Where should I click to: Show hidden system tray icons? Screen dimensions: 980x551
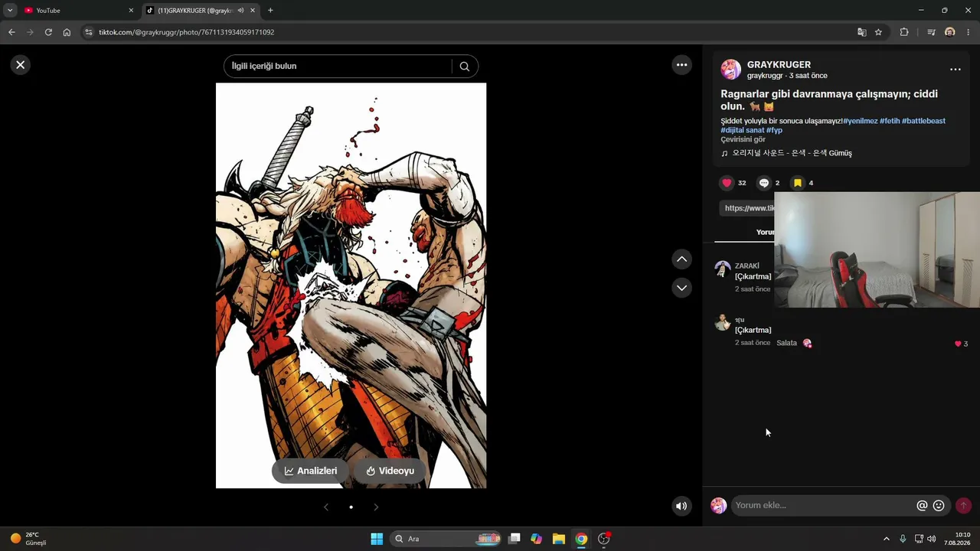[x=887, y=539]
